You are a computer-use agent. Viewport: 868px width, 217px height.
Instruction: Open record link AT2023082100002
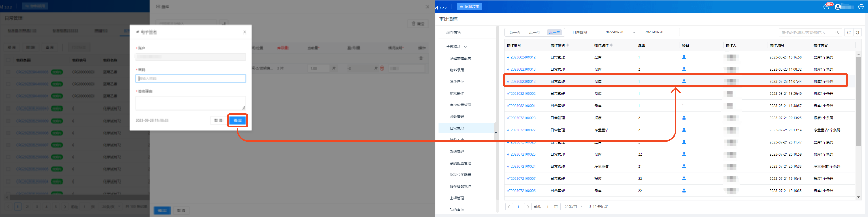click(x=521, y=94)
